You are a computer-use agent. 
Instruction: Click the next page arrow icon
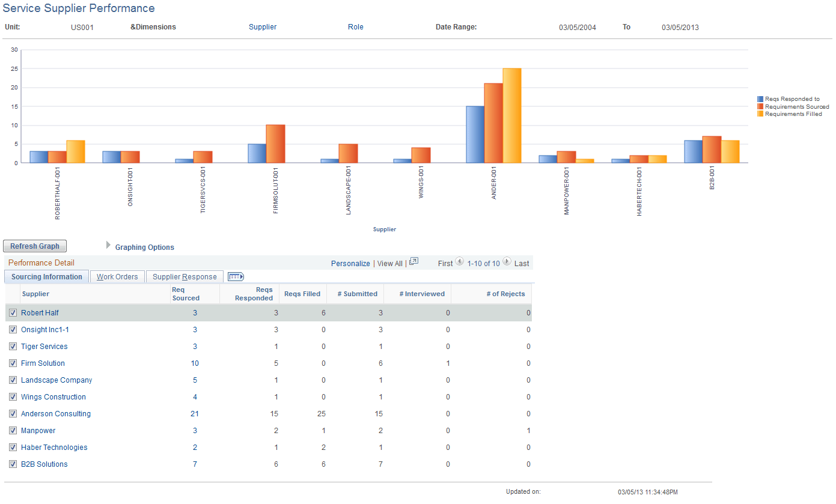(x=506, y=263)
